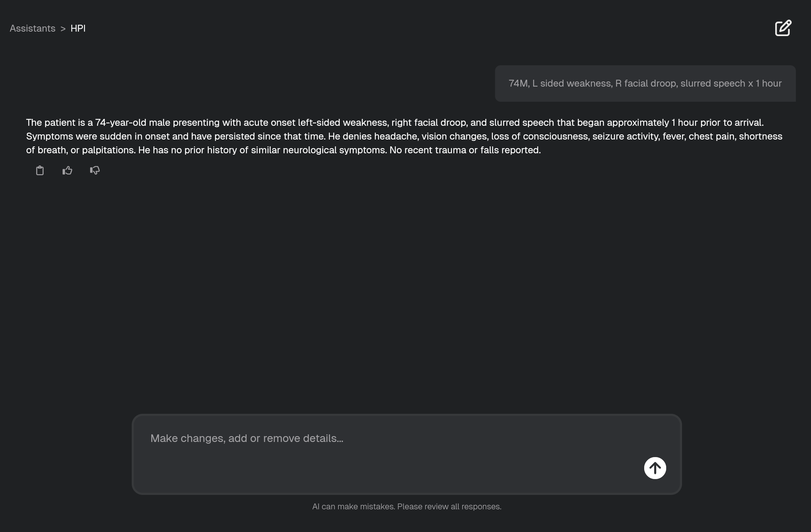Copy the HPI response to clipboard
The height and width of the screenshot is (532, 811).
click(40, 170)
